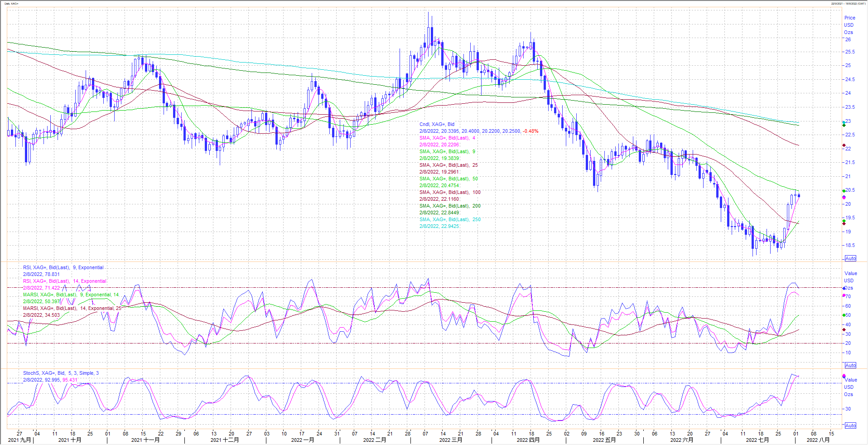The width and height of the screenshot is (868, 445).
Task: Click the 'Price' label on the price axis
Action: (x=849, y=18)
